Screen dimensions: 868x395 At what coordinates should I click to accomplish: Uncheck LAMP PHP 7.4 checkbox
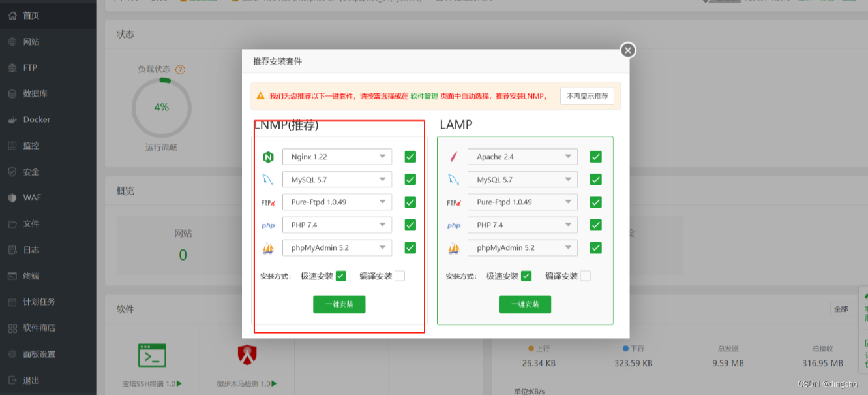(x=595, y=225)
